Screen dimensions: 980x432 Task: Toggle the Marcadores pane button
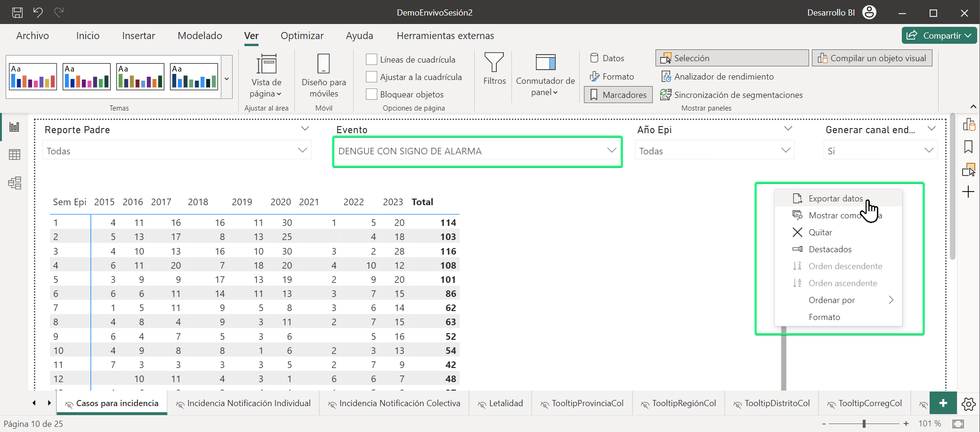pyautogui.click(x=618, y=95)
